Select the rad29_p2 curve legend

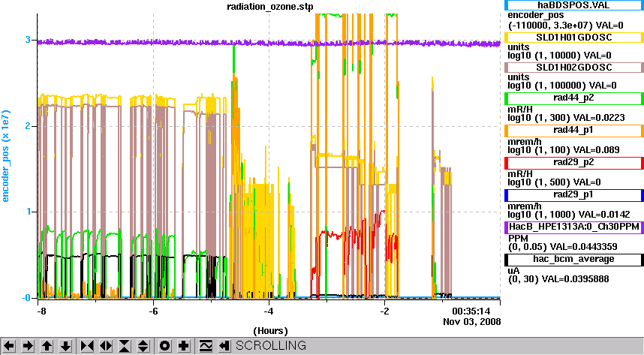[573, 163]
